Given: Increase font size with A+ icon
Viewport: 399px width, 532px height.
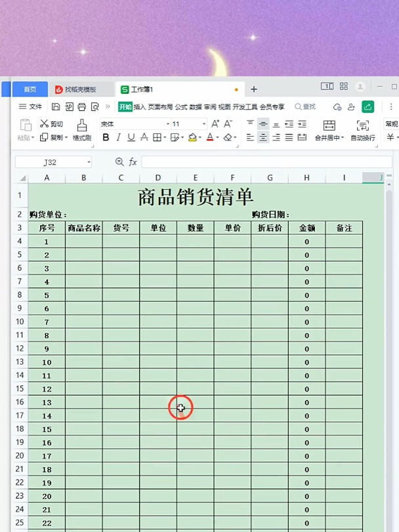Looking at the screenshot, I should 215,123.
